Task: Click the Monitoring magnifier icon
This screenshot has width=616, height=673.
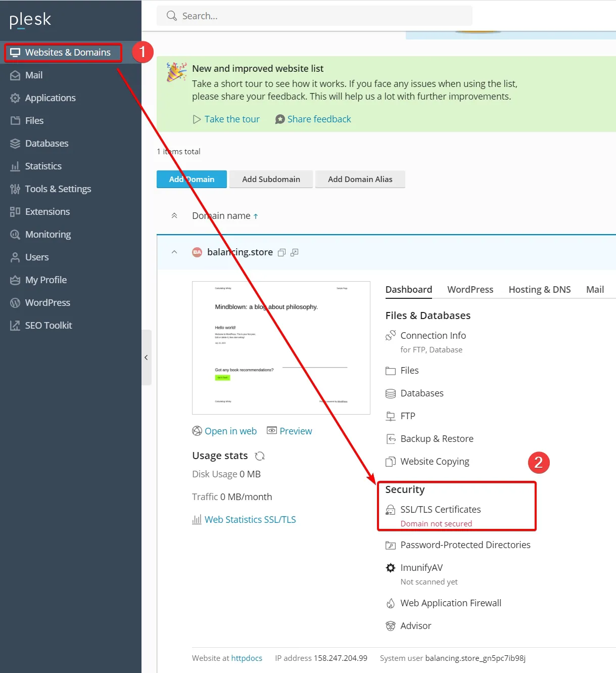Action: point(15,235)
